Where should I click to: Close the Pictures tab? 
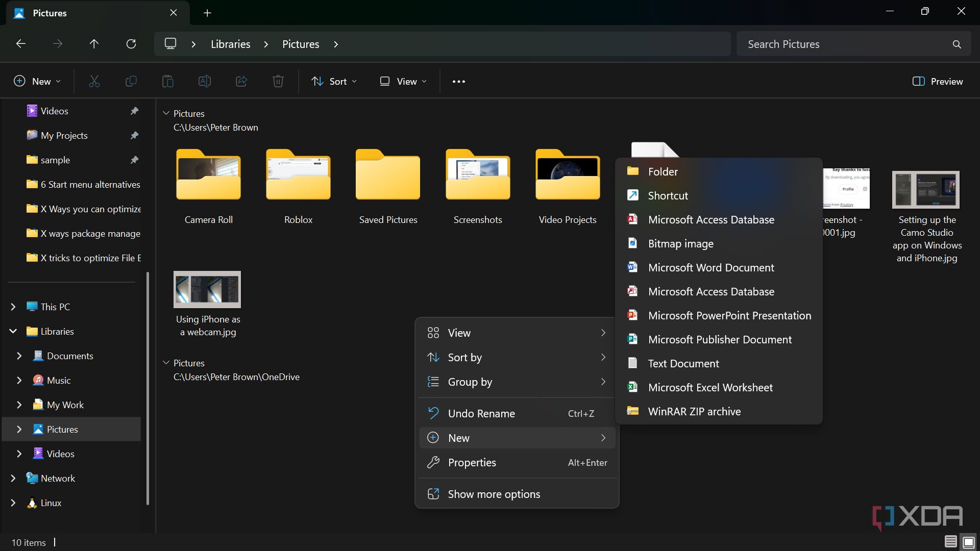point(174,13)
